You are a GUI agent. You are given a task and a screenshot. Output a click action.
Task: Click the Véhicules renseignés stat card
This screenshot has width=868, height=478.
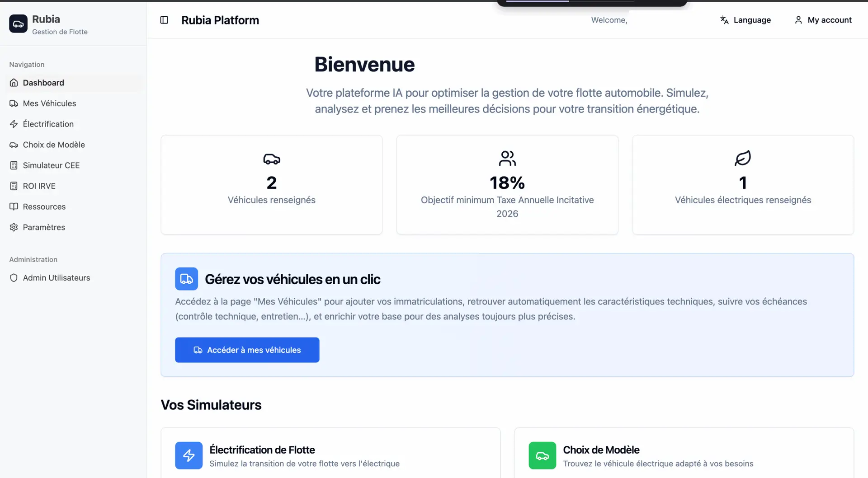(272, 185)
